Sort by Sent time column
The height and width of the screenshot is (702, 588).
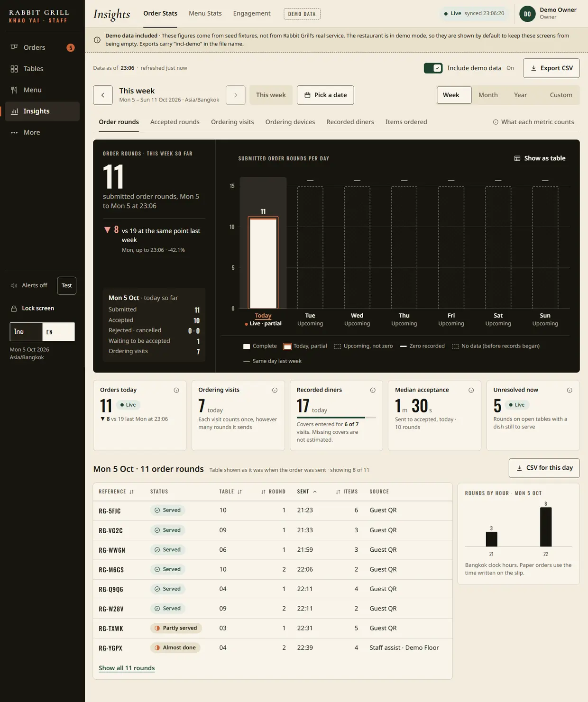[307, 492]
